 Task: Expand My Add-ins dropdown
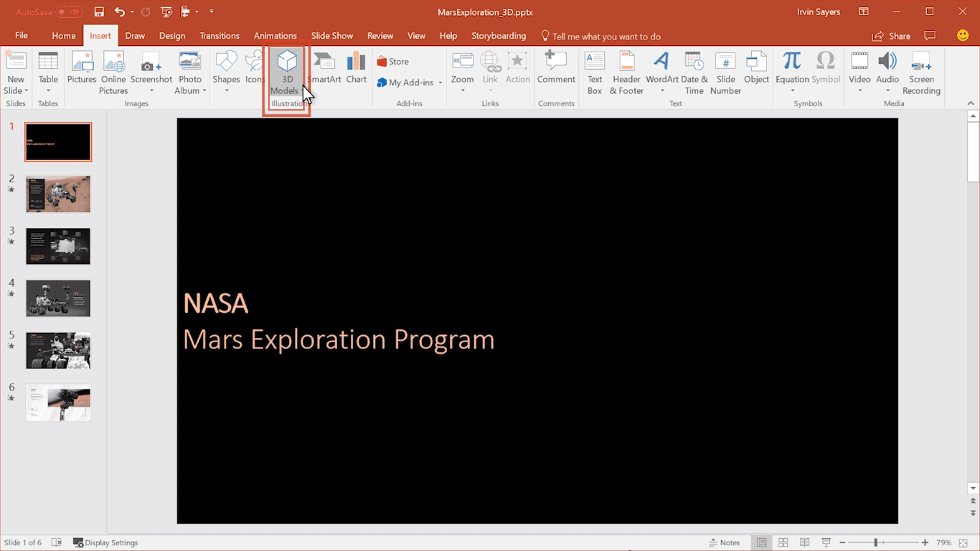[x=440, y=83]
